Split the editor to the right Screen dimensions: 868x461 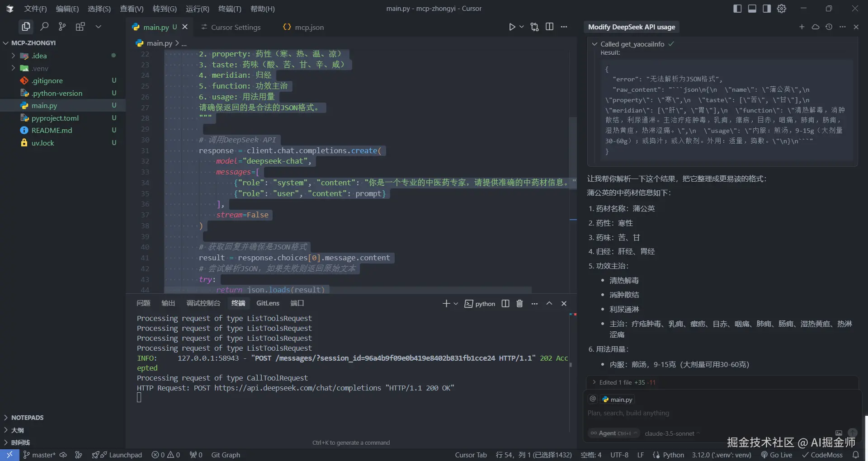[x=549, y=27]
